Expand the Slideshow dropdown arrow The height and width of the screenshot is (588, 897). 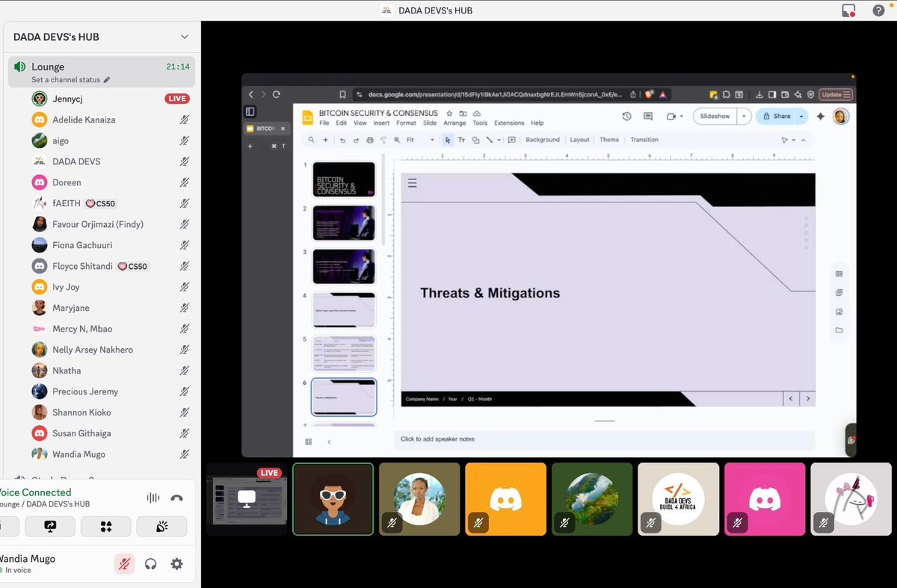click(x=744, y=117)
